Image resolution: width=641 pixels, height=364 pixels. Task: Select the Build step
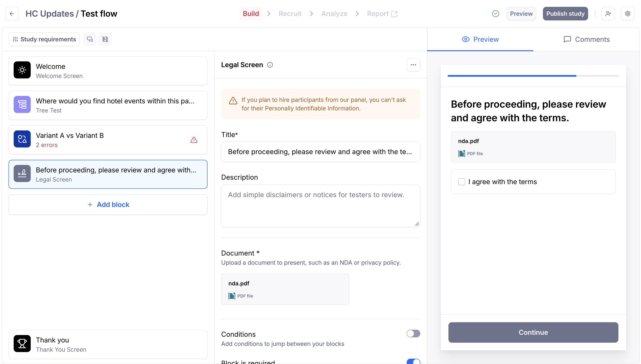[251, 13]
